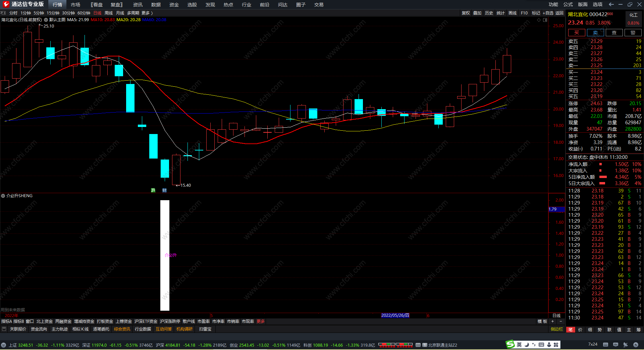Click the red 买 buy button
The height and width of the screenshot is (350, 644).
(x=577, y=33)
